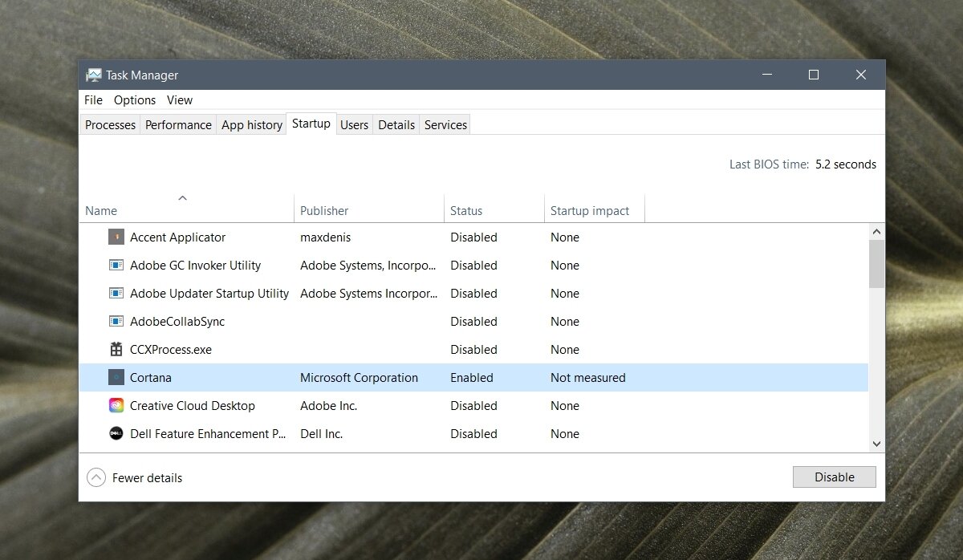Click the Dell Feature Enhancement logo icon

(116, 434)
